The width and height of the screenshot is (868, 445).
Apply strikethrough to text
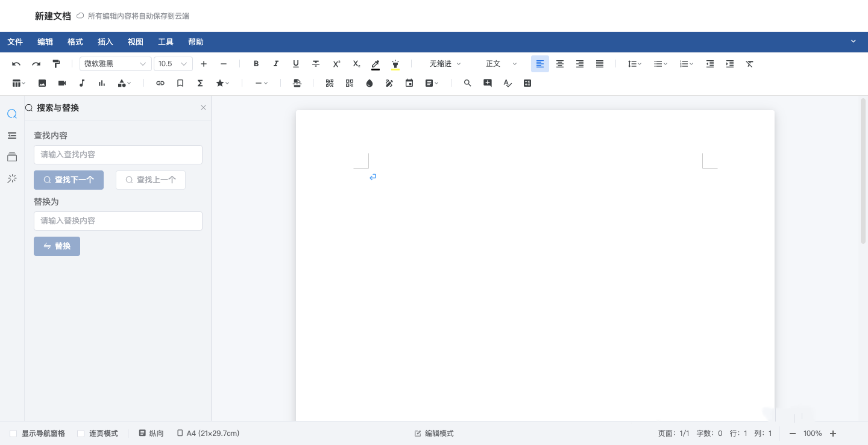click(x=316, y=64)
